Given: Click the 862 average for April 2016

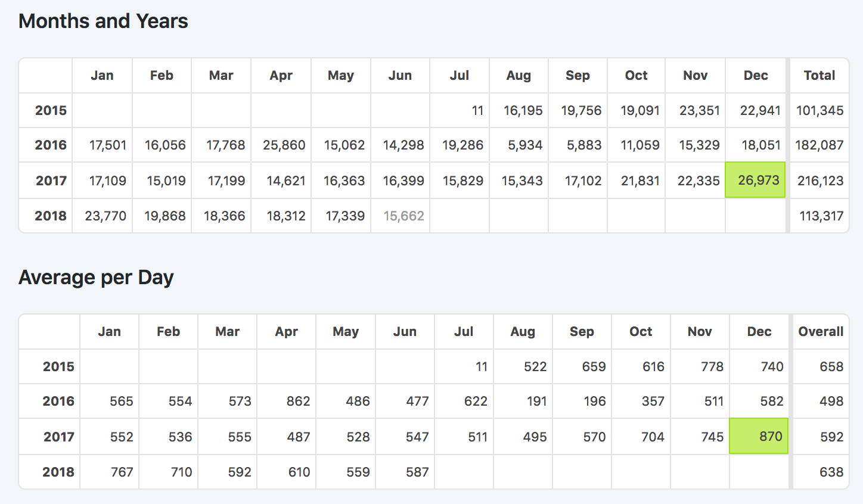Looking at the screenshot, I should point(298,401).
